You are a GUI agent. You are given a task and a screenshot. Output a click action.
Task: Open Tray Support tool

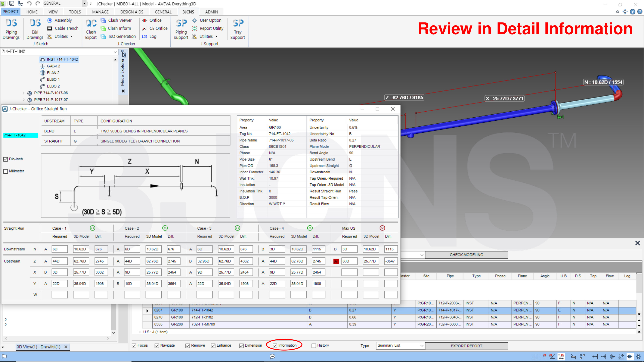(237, 29)
